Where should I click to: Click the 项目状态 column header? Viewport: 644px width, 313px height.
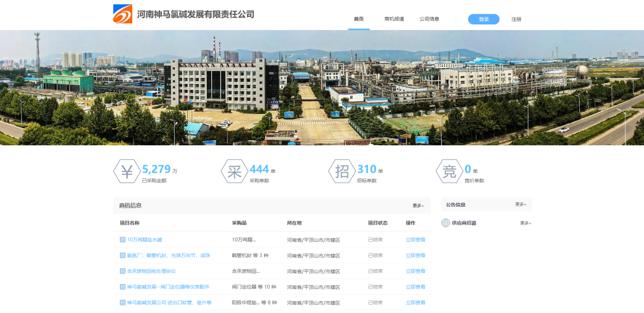378,223
